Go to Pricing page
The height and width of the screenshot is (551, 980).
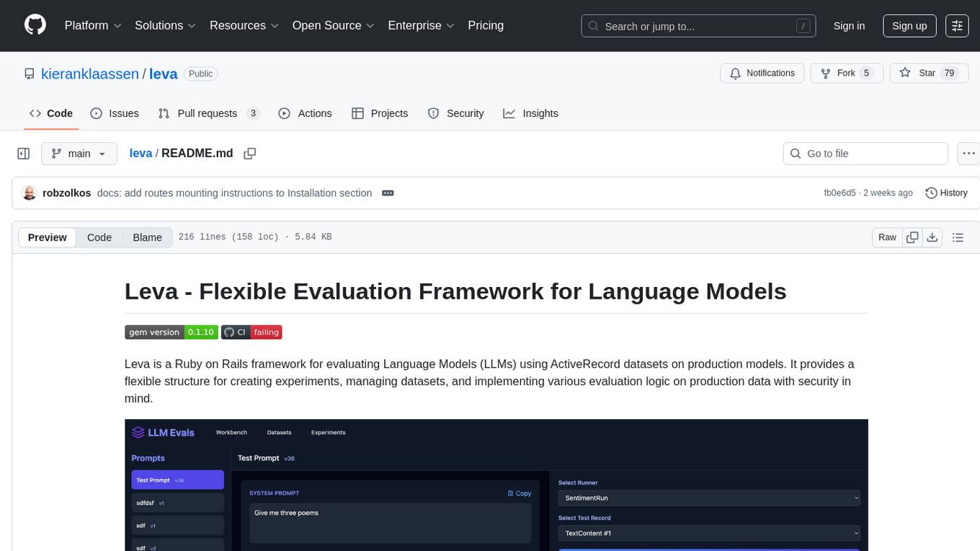pos(486,25)
